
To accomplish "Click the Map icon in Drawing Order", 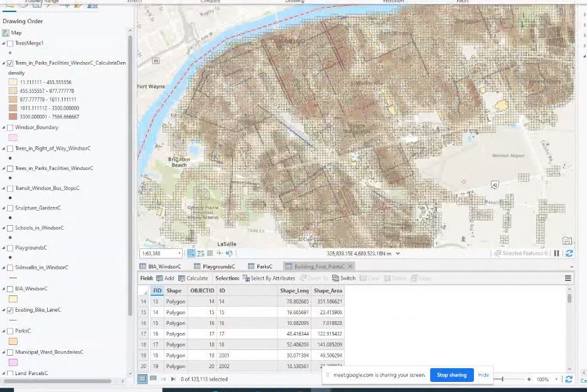I will 6,33.
